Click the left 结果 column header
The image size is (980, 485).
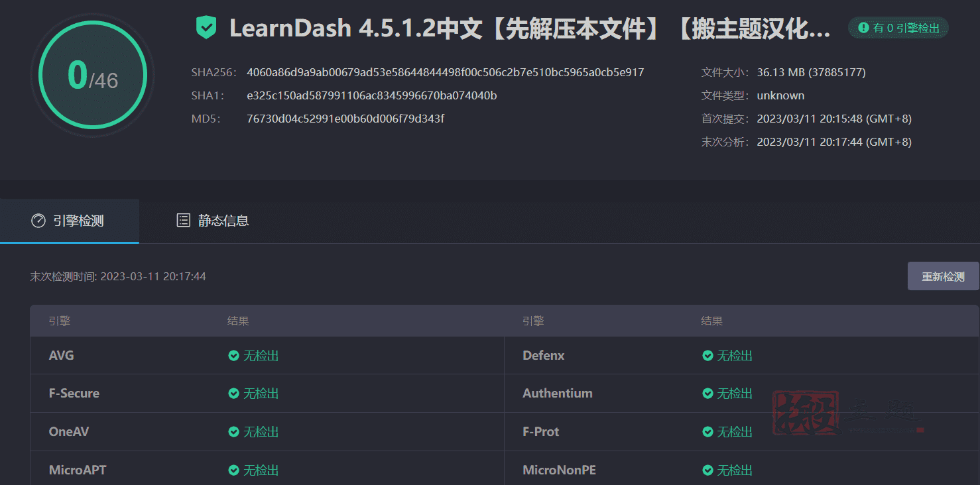tap(238, 321)
